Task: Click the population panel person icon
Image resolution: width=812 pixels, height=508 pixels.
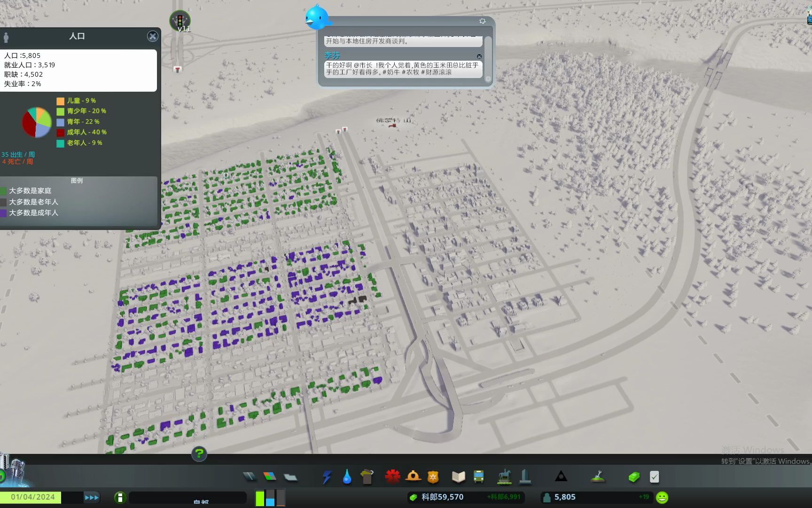Action: tap(6, 37)
